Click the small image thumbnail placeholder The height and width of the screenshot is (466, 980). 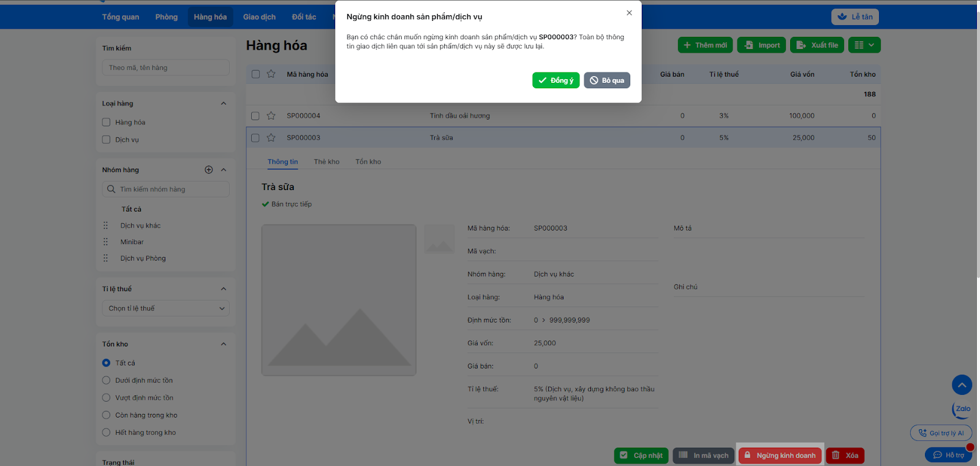[x=439, y=239]
